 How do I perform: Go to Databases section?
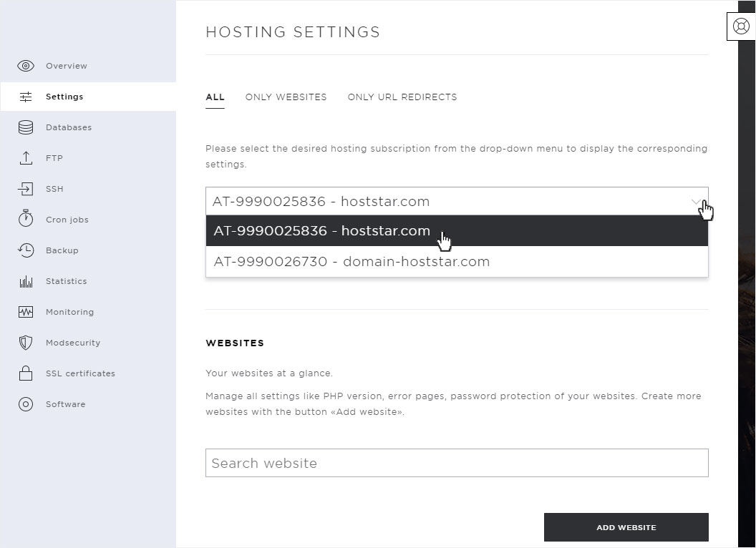coord(88,128)
